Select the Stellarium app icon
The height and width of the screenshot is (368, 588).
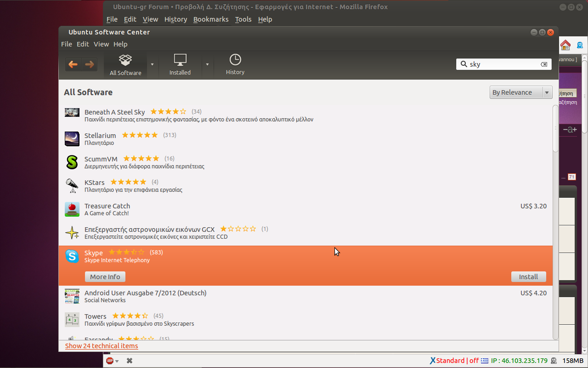pos(72,138)
